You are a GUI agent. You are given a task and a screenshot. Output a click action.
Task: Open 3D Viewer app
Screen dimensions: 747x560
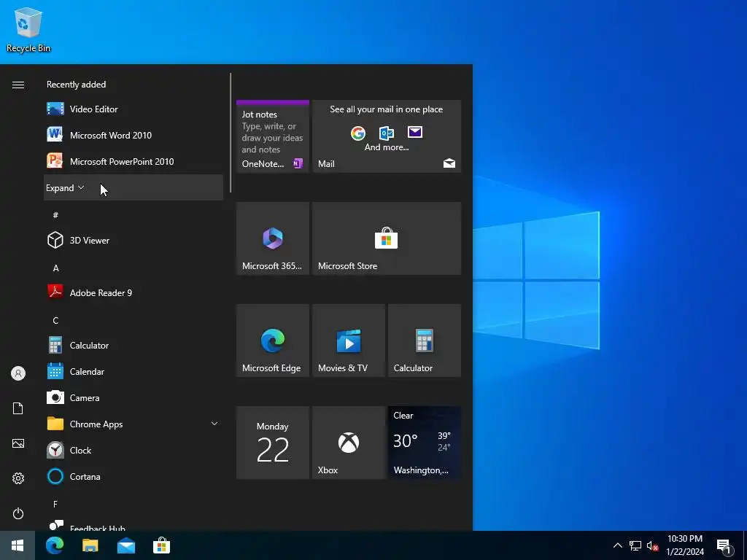[x=133, y=240]
